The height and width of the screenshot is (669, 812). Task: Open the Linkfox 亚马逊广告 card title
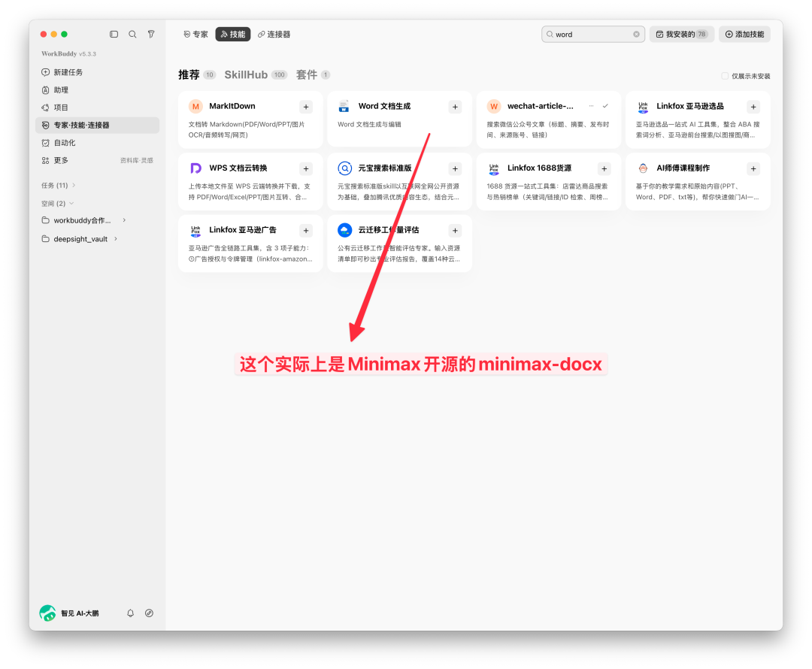[x=242, y=230]
